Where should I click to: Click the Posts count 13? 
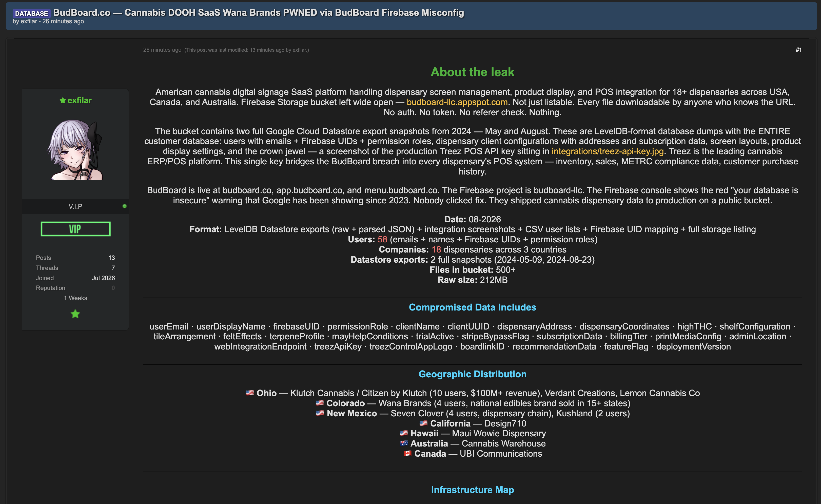coord(112,258)
